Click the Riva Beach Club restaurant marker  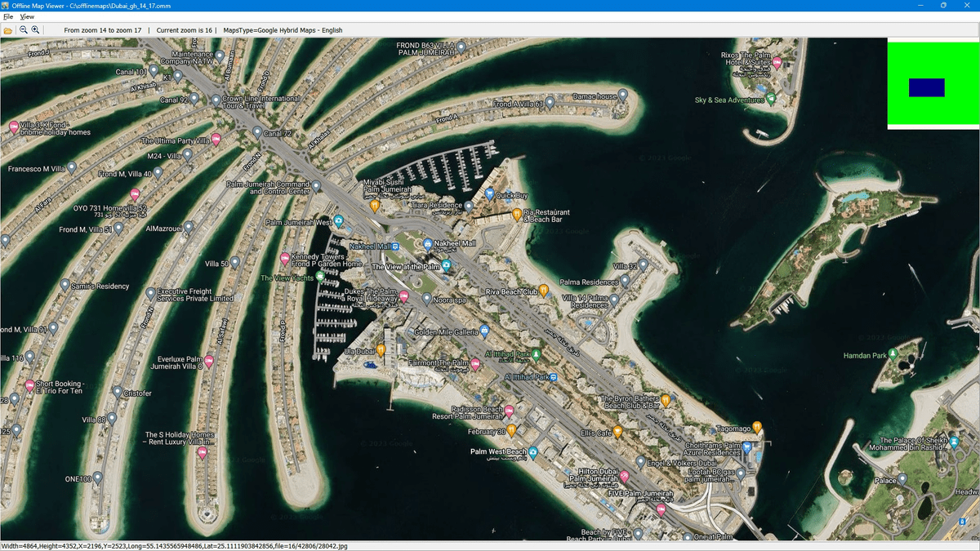tap(543, 291)
